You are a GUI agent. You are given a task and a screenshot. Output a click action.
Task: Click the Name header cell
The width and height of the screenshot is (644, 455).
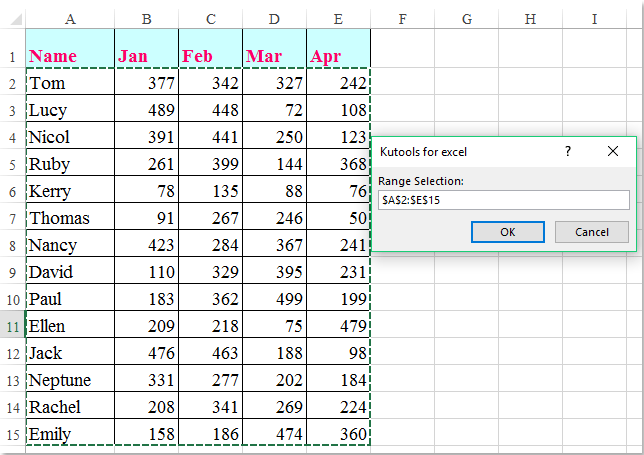click(70, 56)
